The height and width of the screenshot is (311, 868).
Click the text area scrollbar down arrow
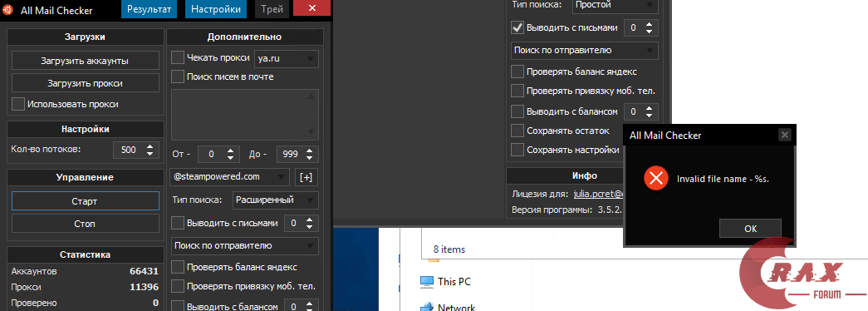(311, 132)
